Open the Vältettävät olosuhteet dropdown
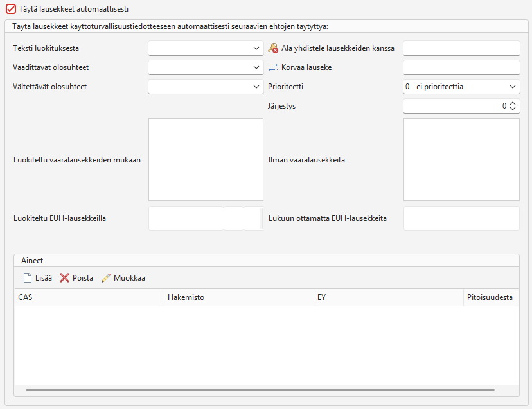The image size is (532, 409). (206, 87)
